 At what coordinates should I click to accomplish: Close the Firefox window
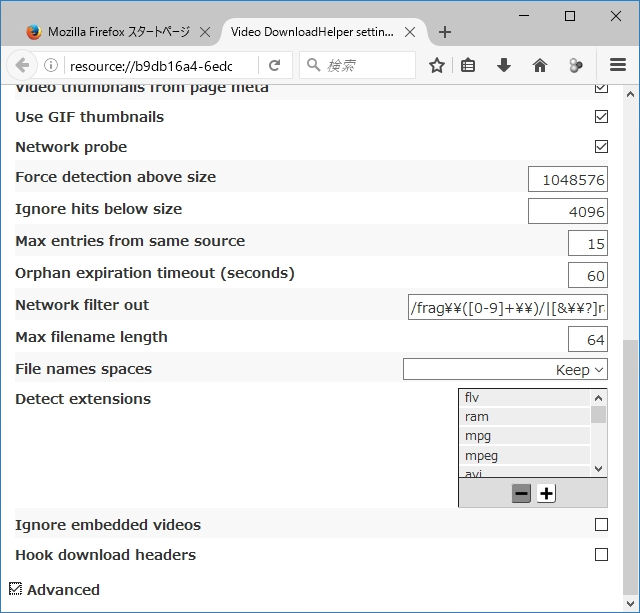tap(616, 16)
